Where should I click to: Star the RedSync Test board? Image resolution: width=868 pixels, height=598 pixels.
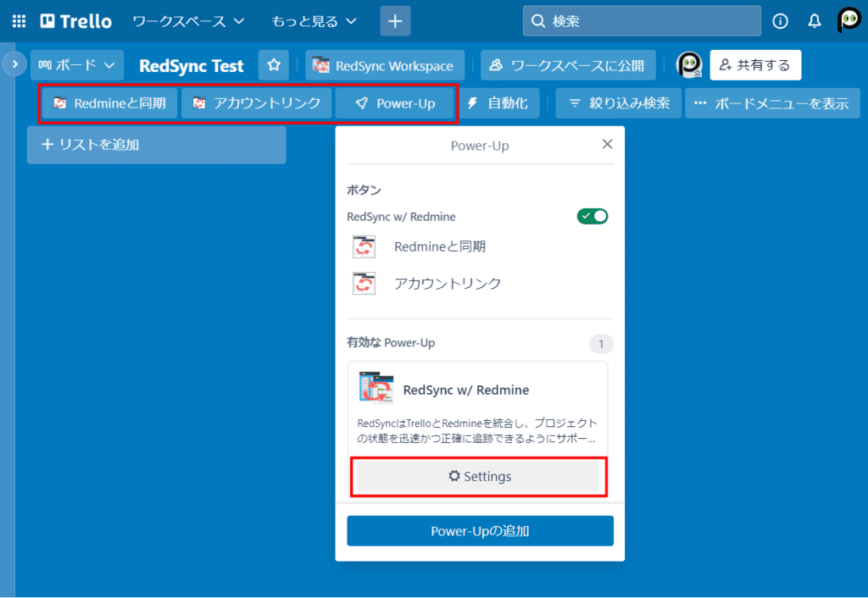coord(274,65)
